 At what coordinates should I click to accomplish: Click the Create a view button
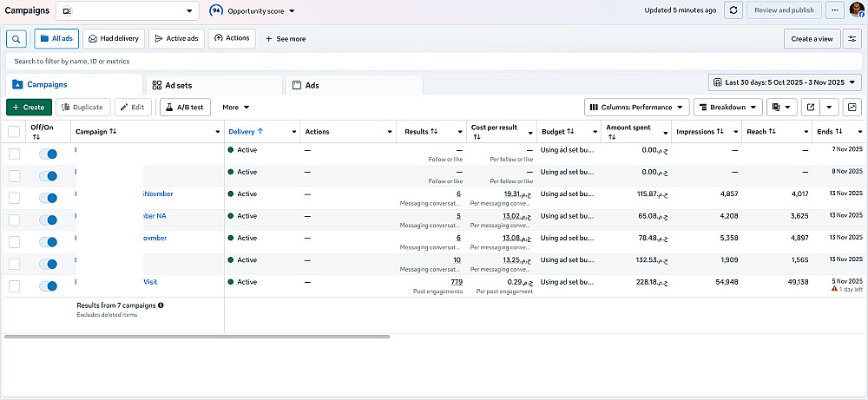click(812, 39)
